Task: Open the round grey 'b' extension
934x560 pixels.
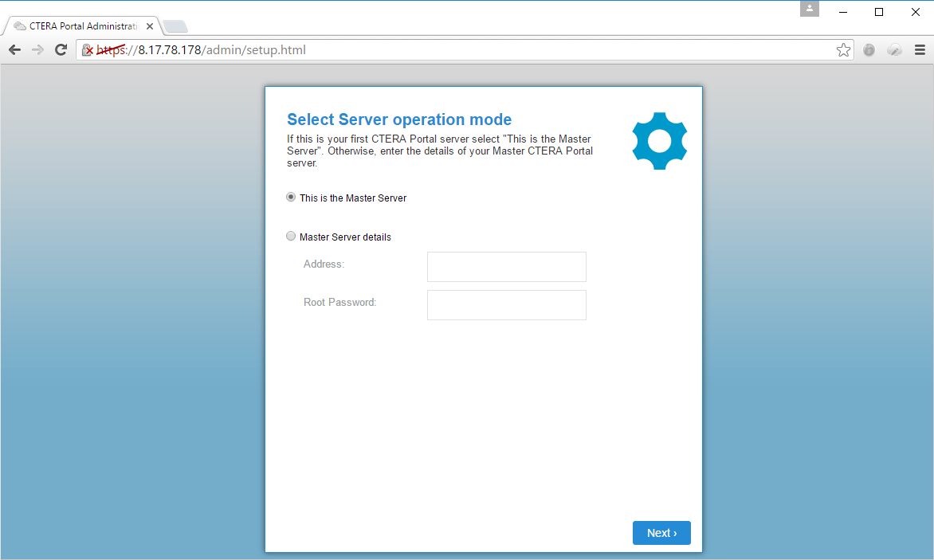Action: pos(869,50)
